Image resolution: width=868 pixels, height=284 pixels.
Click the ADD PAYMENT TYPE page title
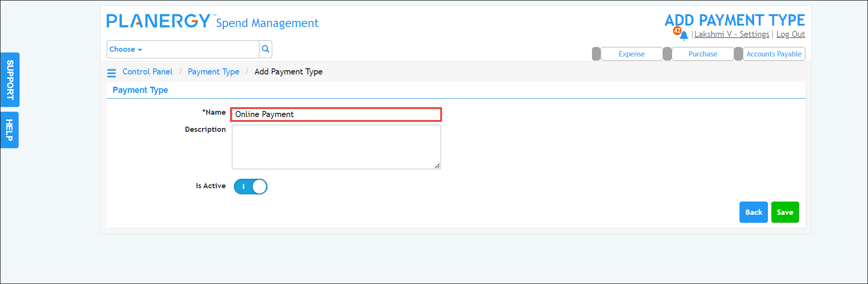click(735, 20)
